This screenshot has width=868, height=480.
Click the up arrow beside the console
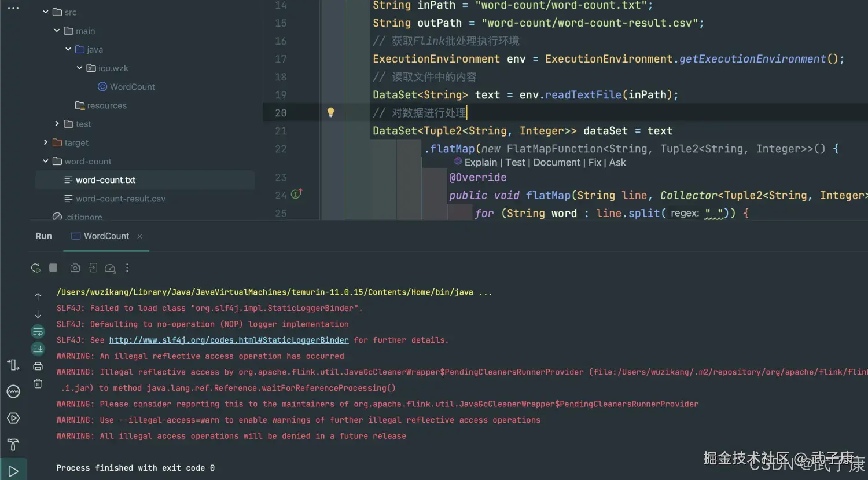tap(38, 297)
